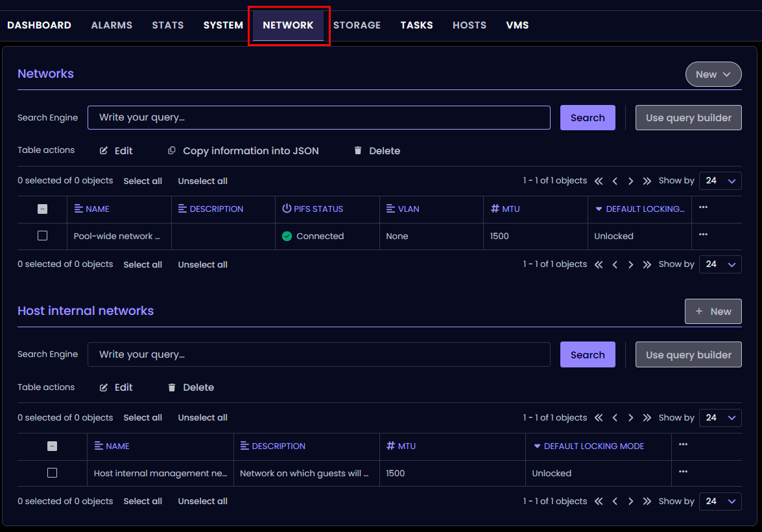Click the Edit pencil icon in Networks table actions
Viewport: 762px width, 532px height.
click(x=104, y=151)
